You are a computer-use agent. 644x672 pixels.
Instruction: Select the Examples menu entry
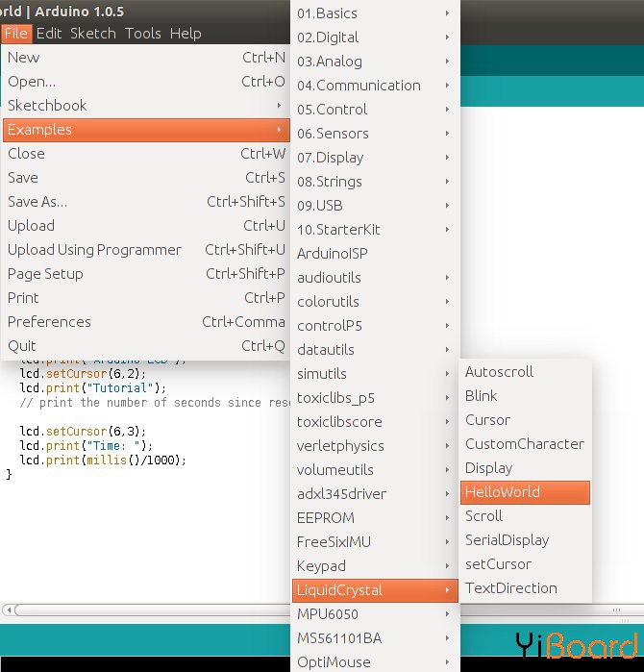click(x=146, y=130)
